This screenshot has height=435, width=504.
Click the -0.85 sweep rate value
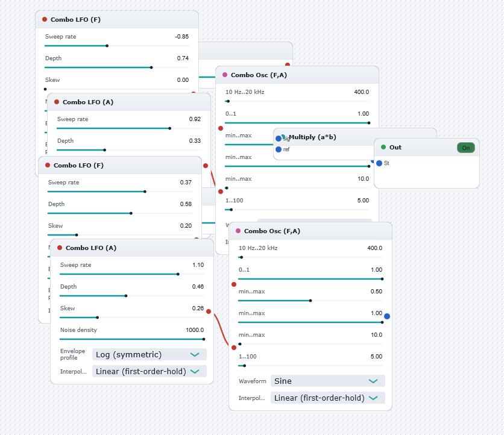(x=182, y=37)
